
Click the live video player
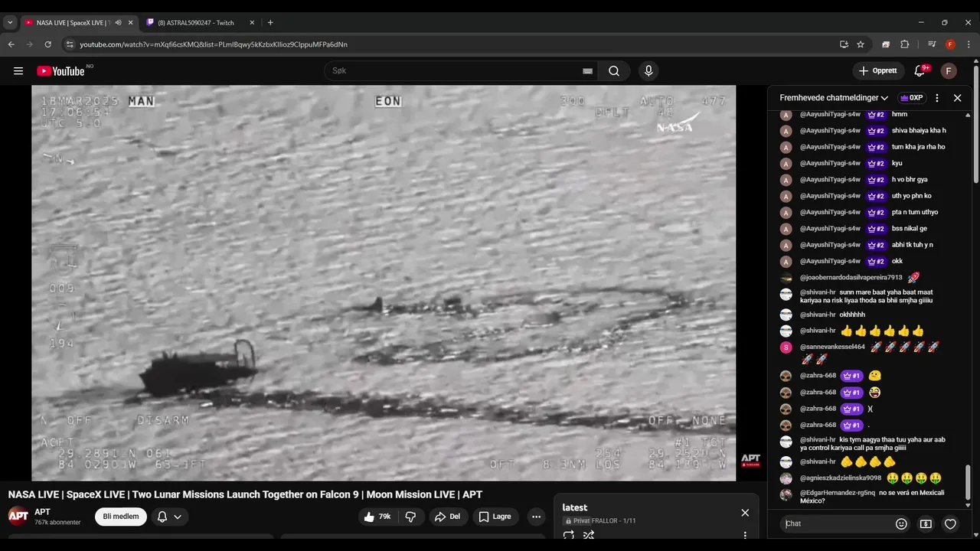pos(384,283)
